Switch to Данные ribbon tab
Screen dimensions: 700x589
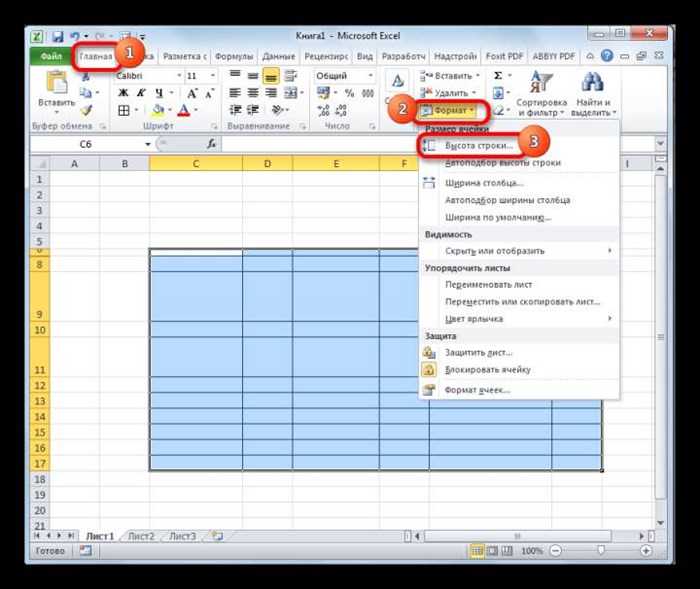point(279,56)
